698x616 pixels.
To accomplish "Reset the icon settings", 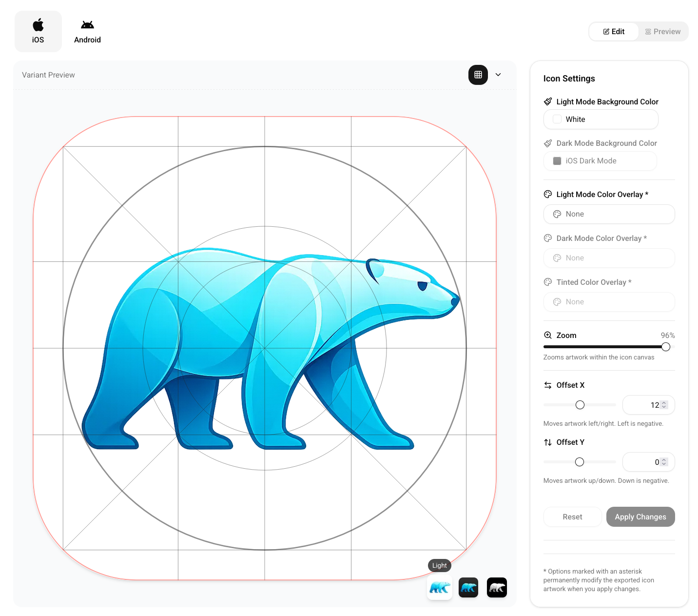I will 572,517.
